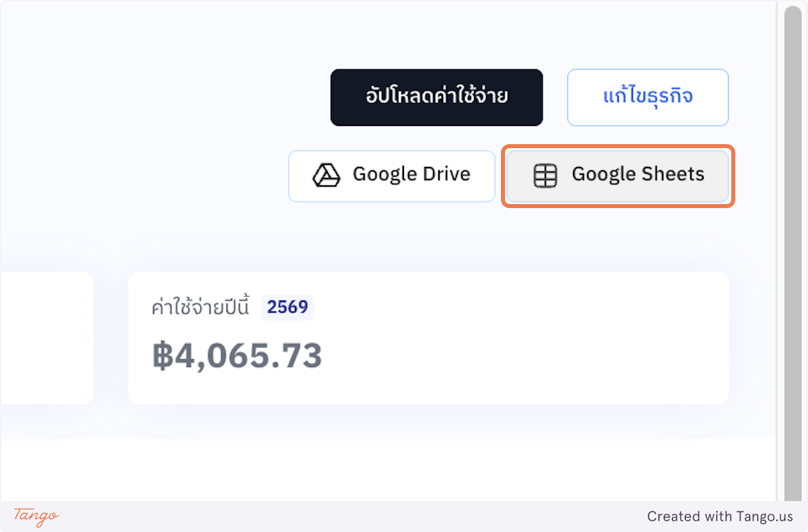The width and height of the screenshot is (808, 532).
Task: Open the Created with Tango.us link
Action: [719, 517]
